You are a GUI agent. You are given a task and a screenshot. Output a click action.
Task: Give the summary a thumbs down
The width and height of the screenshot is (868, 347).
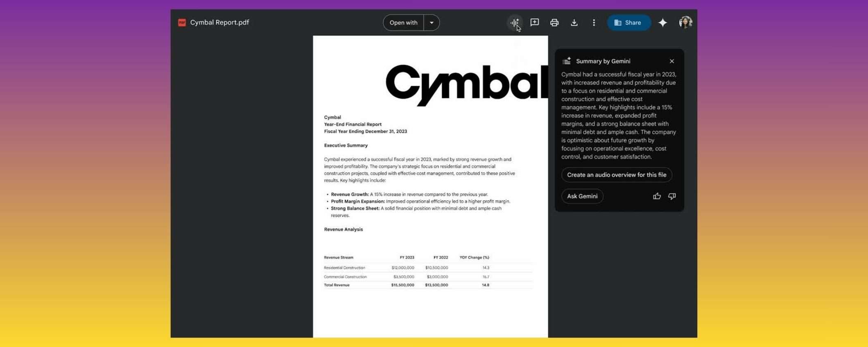click(x=672, y=196)
